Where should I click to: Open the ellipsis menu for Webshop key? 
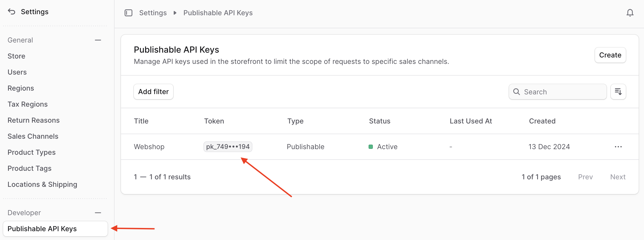point(618,146)
